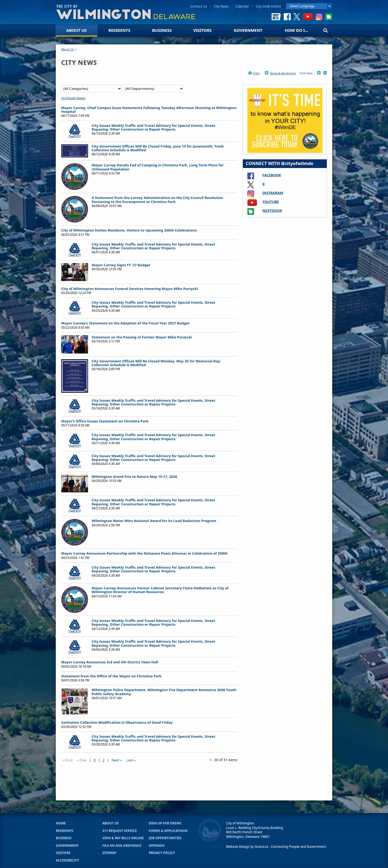The image size is (388, 868).
Task: Click the printer icon beside Print
Action: (250, 73)
